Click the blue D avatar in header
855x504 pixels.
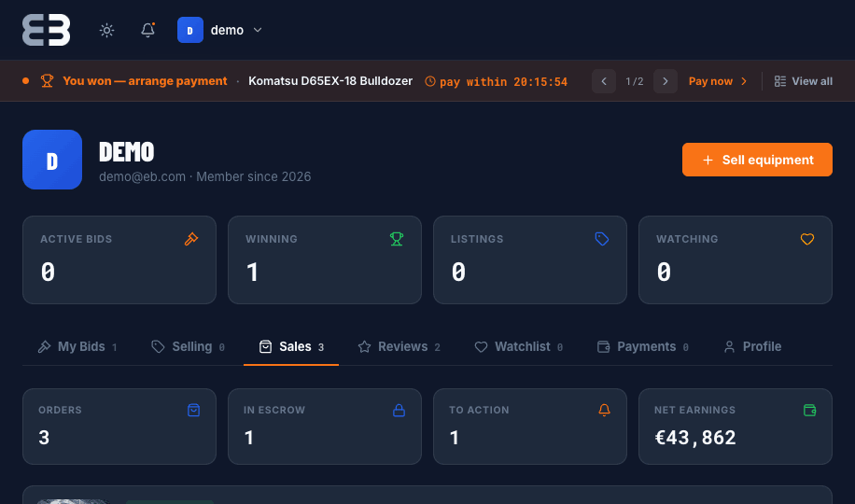click(x=190, y=30)
